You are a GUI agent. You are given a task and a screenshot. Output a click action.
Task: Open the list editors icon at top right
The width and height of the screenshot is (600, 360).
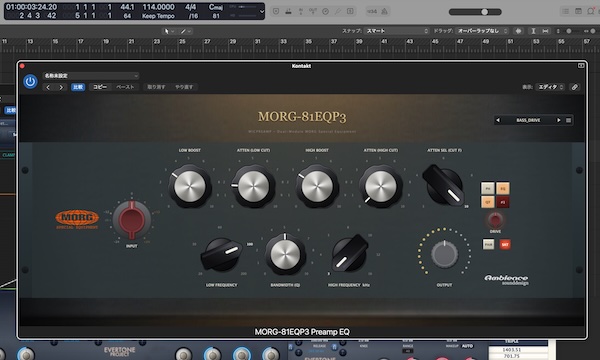click(x=566, y=11)
